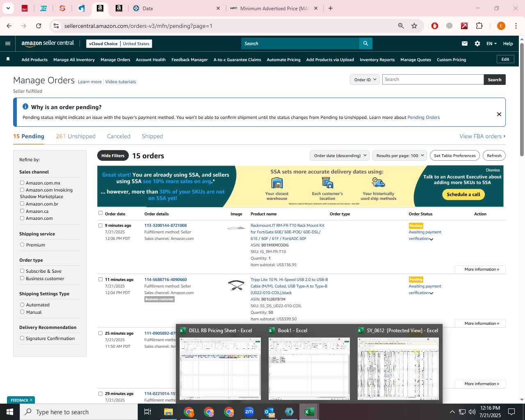Check Amazon.com Invoicing Shadow Marketplace filter

coord(22,190)
